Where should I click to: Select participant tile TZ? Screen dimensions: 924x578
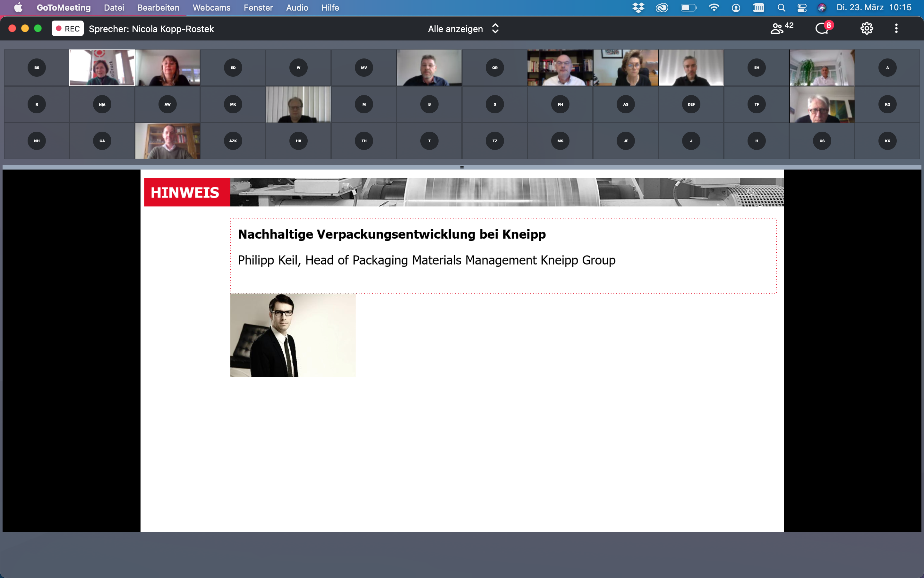pos(495,141)
